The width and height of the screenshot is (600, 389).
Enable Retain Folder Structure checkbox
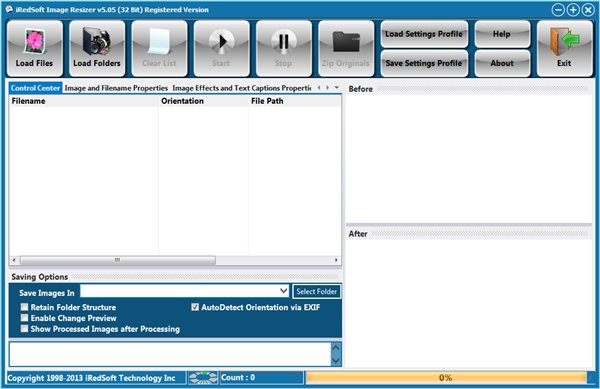(24, 307)
